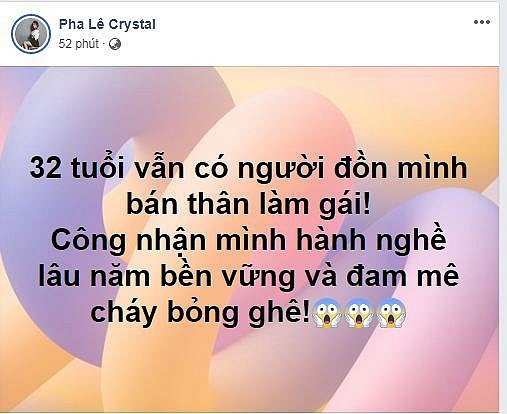Click the first screaming face emoji
Image resolution: width=507 pixels, height=414 pixels.
326,313
